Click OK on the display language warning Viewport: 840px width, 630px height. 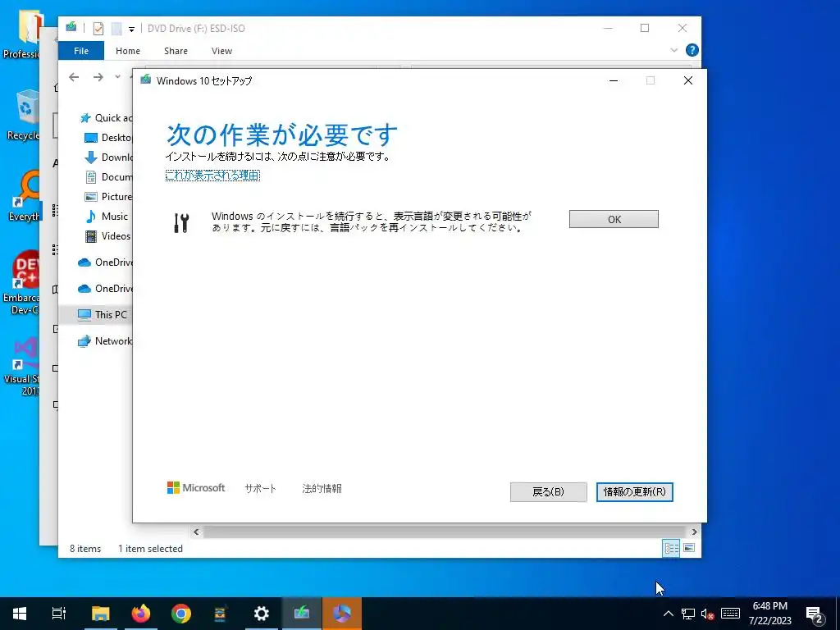[614, 219]
